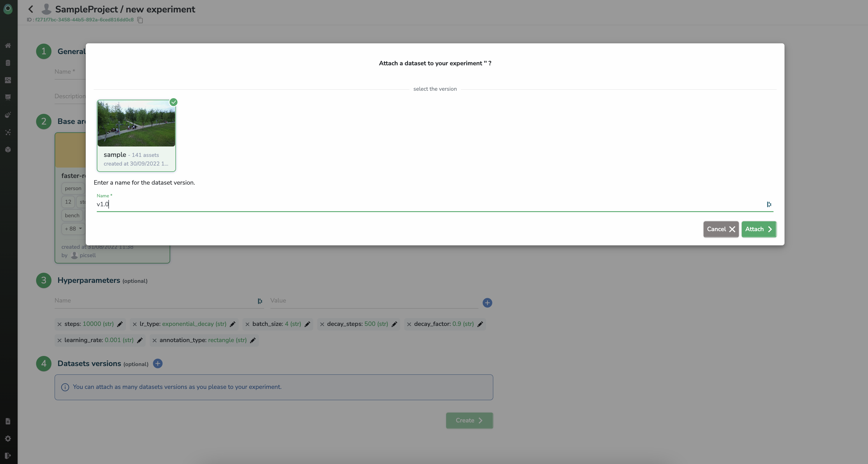
Task: Select the sample dataset thumbnail
Action: click(x=136, y=123)
